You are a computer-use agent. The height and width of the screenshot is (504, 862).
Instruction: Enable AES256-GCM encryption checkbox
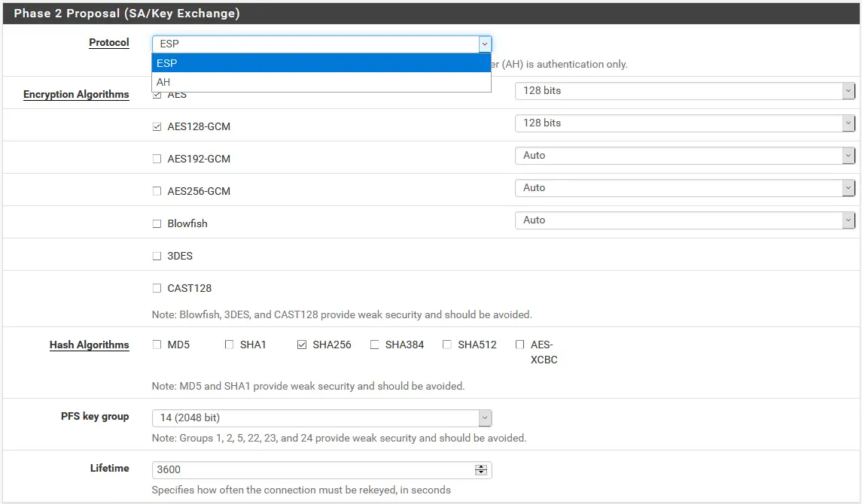[x=157, y=192]
